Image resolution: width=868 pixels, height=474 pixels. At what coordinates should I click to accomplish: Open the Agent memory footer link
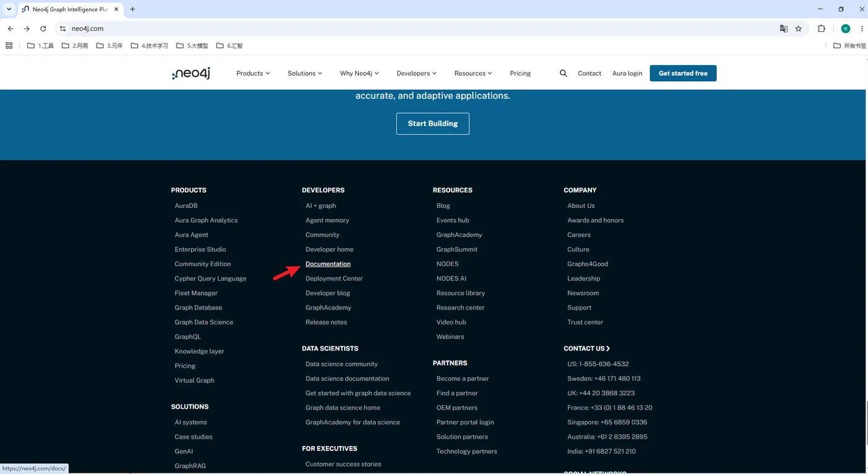coord(327,220)
